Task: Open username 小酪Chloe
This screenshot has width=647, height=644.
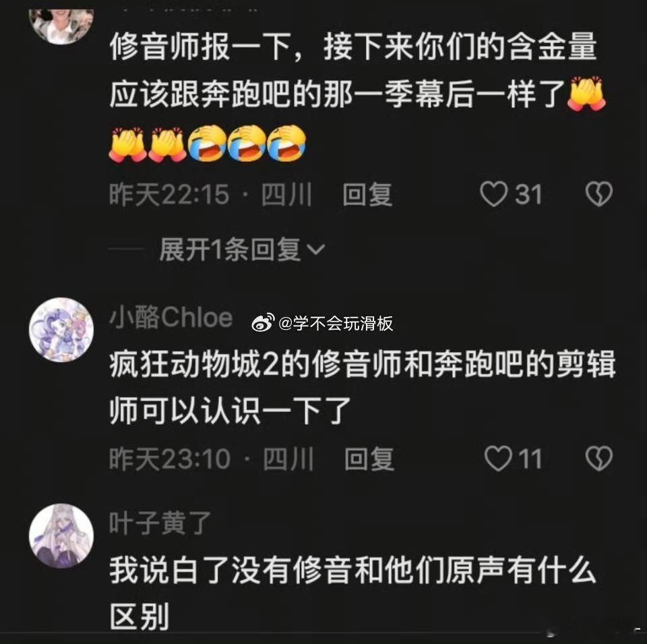Action: 171,317
